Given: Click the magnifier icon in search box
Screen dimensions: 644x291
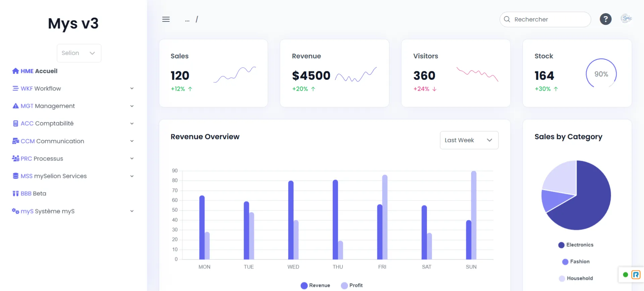Looking at the screenshot, I should click(x=507, y=19).
